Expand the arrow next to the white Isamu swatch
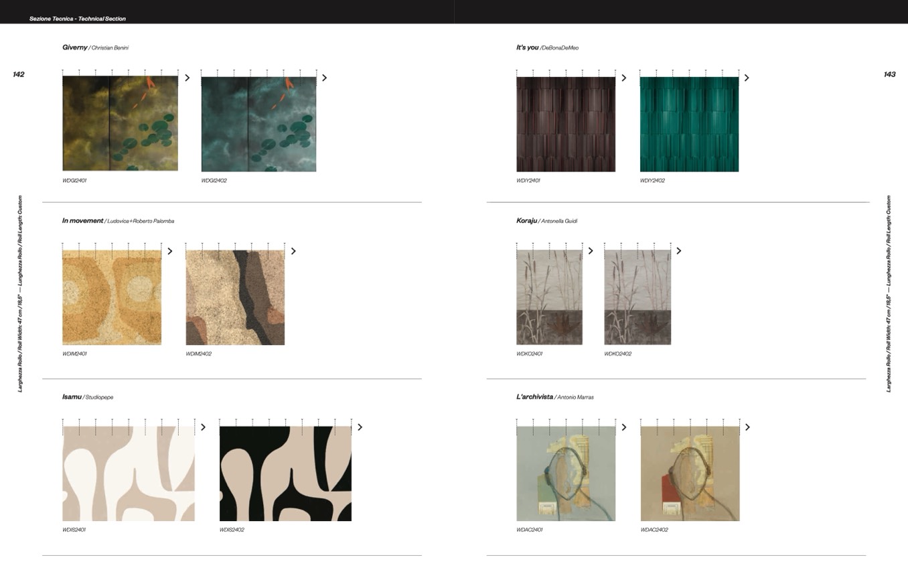 point(204,427)
